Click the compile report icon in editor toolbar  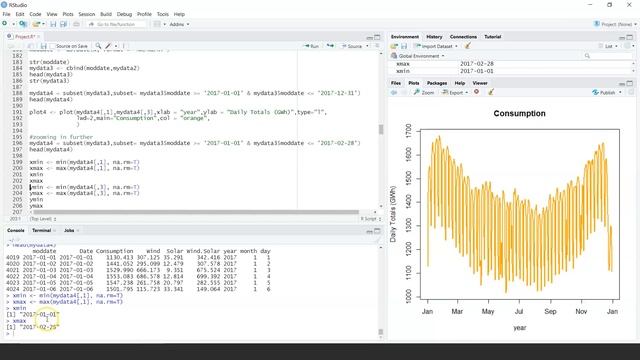click(124, 46)
